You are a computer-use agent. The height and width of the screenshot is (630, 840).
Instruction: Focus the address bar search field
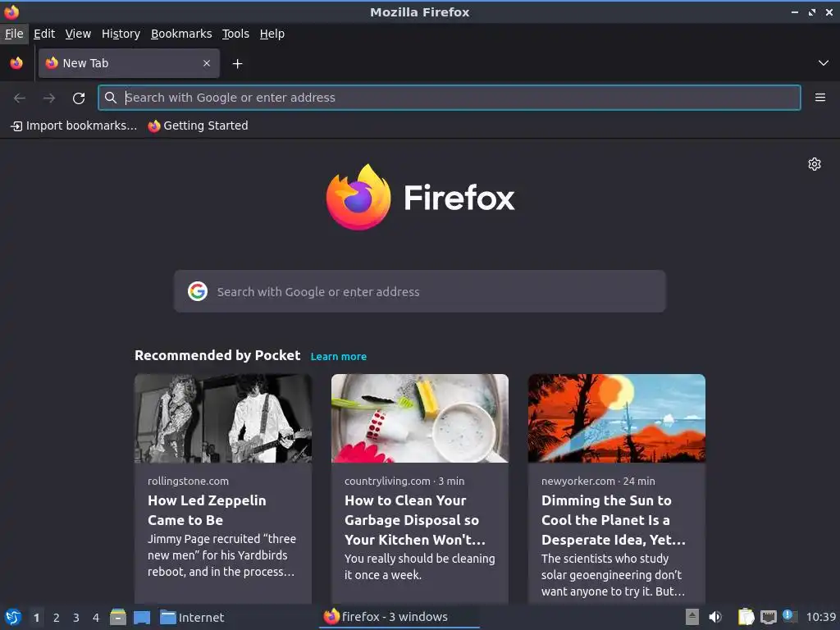(x=450, y=98)
